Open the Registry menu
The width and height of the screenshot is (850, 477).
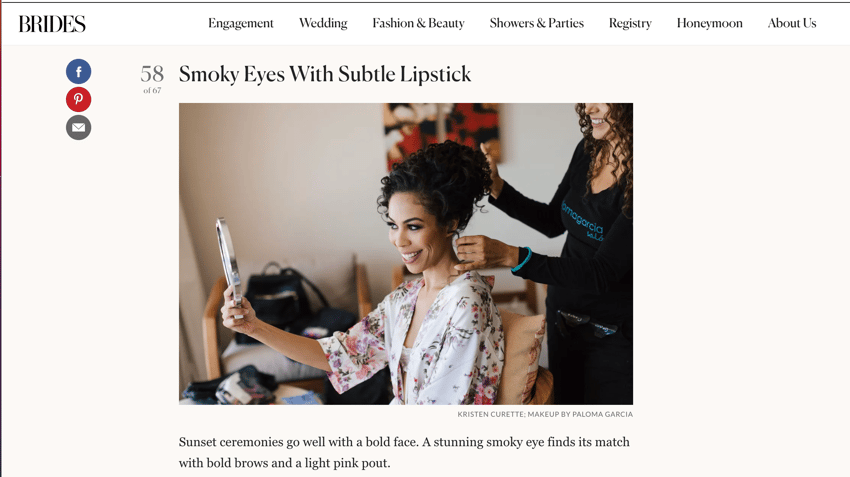[x=630, y=23]
